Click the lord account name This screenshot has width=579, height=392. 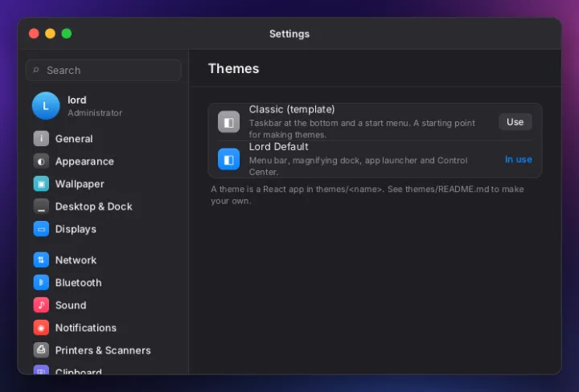click(x=77, y=100)
